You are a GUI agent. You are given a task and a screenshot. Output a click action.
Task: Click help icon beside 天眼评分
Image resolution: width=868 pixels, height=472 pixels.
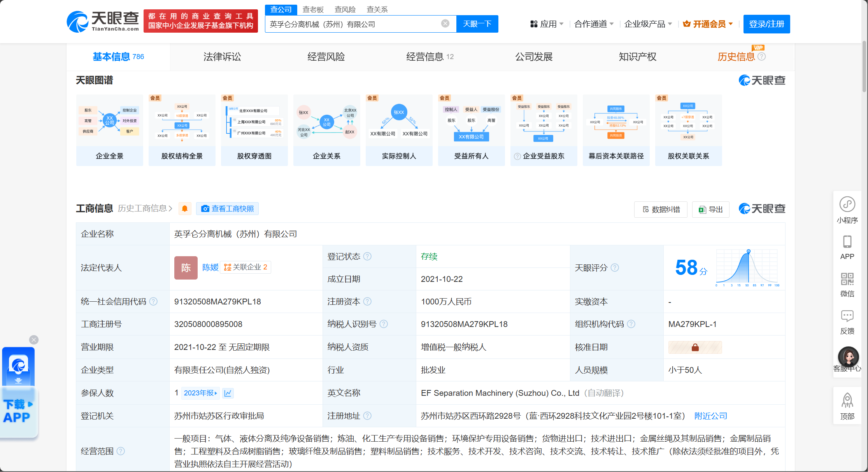click(615, 267)
